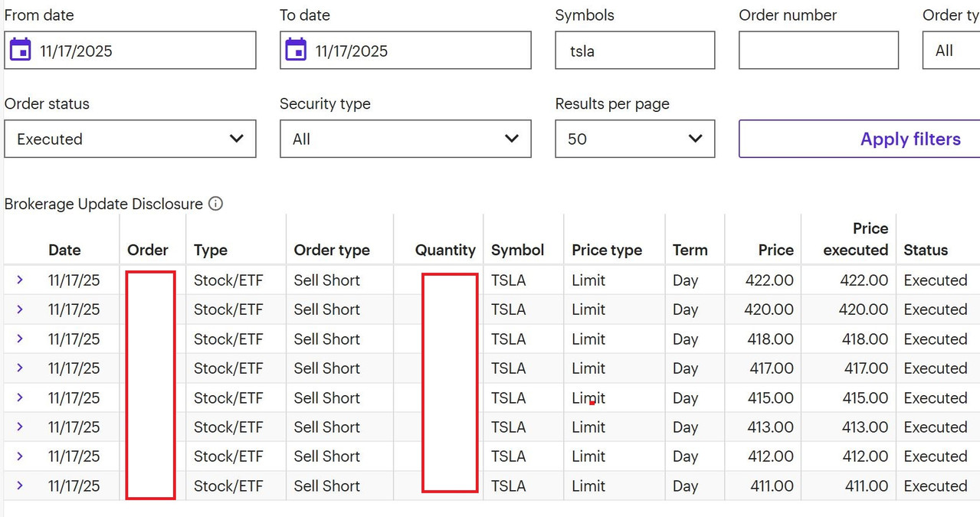Open the Results per page dropdown

[634, 139]
